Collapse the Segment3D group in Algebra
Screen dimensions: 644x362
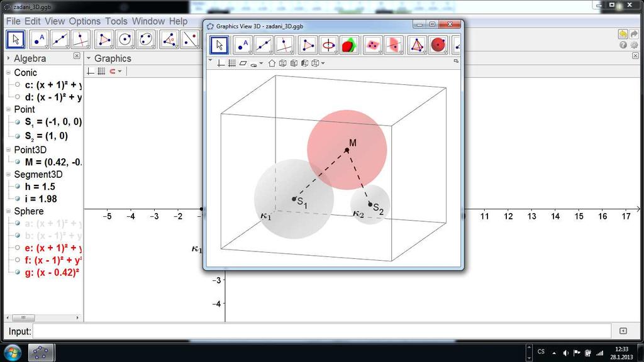(x=8, y=175)
